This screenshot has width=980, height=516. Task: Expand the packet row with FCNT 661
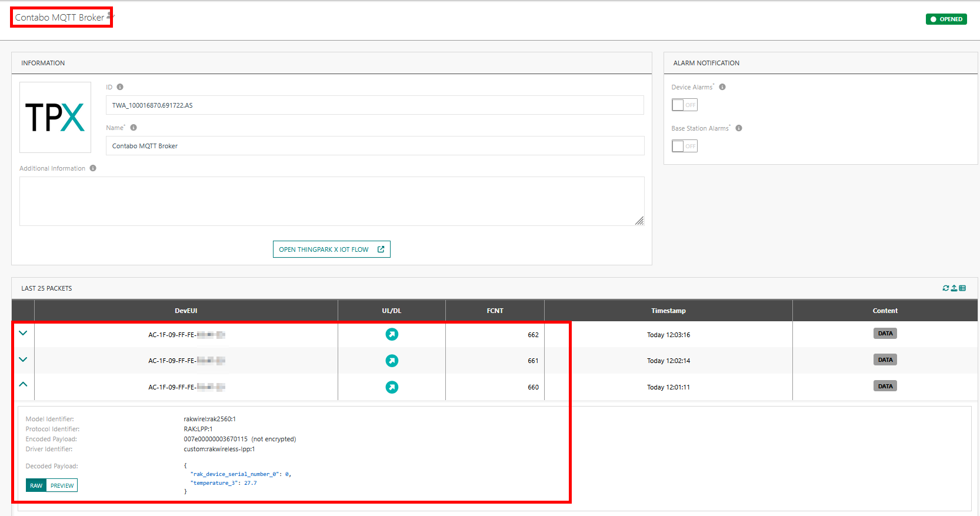[23, 359]
